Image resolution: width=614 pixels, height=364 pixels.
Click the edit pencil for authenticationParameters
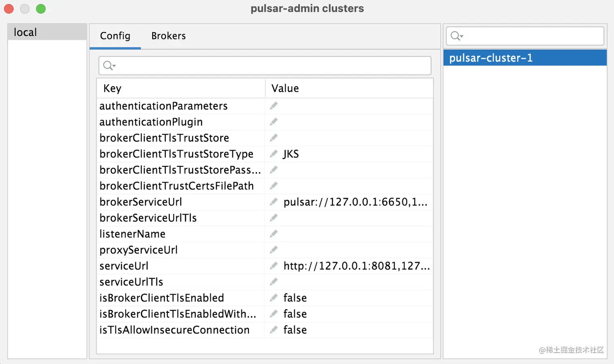(274, 106)
